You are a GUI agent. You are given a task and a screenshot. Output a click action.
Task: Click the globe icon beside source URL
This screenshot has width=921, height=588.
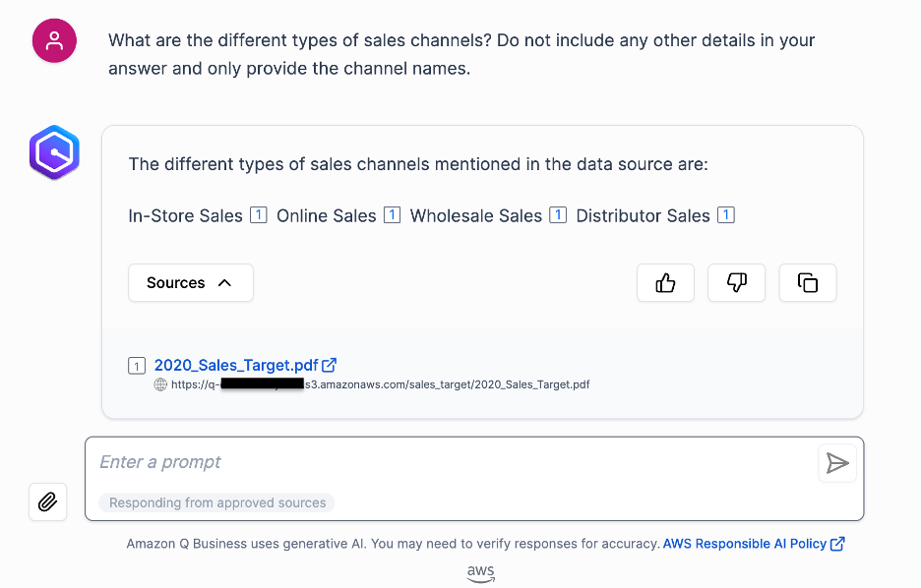coord(160,384)
